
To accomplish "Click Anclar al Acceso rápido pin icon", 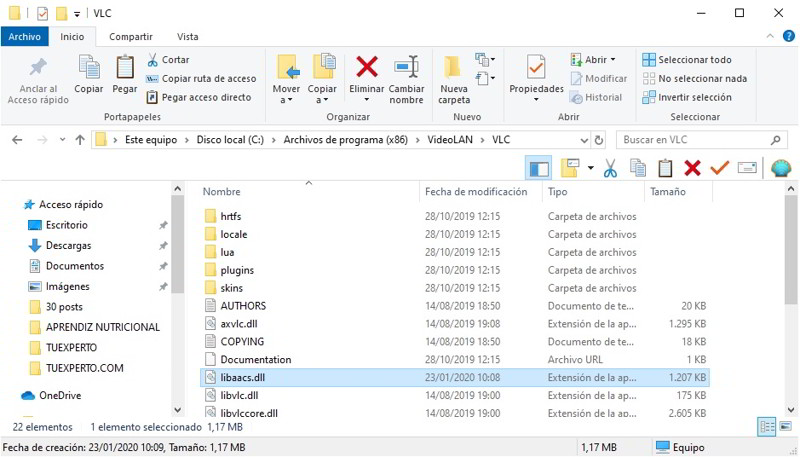I will [x=38, y=68].
